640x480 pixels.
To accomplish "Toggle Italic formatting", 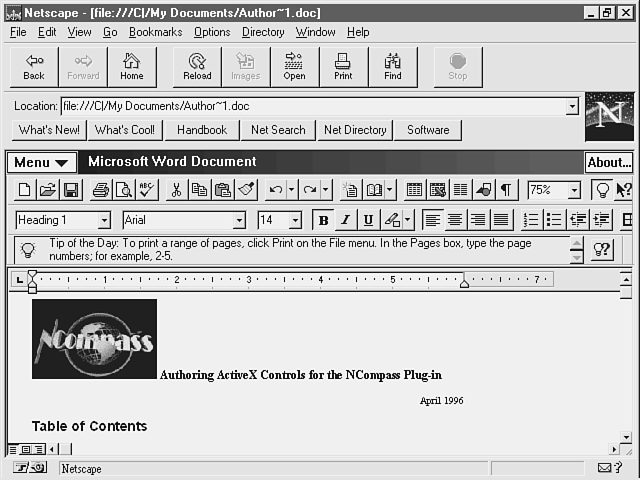I will tap(346, 220).
